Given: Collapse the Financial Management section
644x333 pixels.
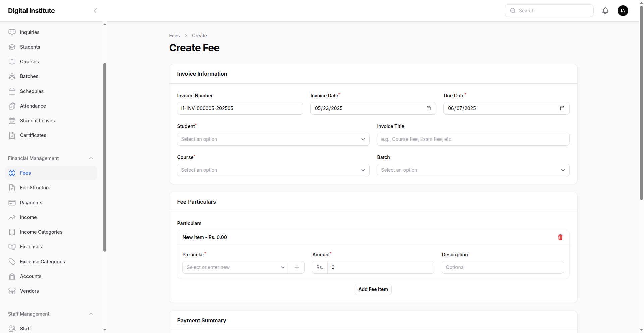Looking at the screenshot, I should point(91,158).
